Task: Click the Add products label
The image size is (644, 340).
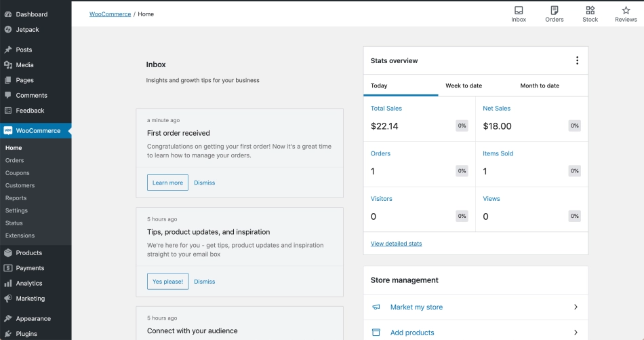Action: 412,333
